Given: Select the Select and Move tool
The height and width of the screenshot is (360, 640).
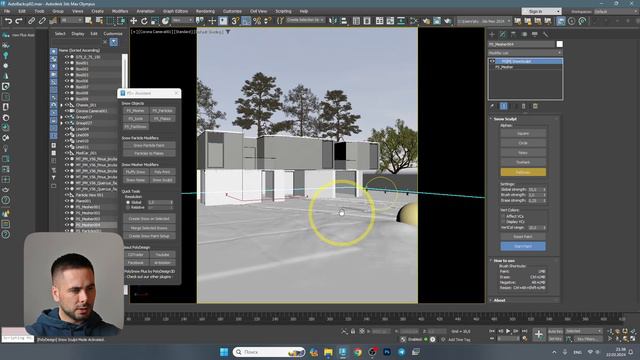Looking at the screenshot, I should point(133,21).
